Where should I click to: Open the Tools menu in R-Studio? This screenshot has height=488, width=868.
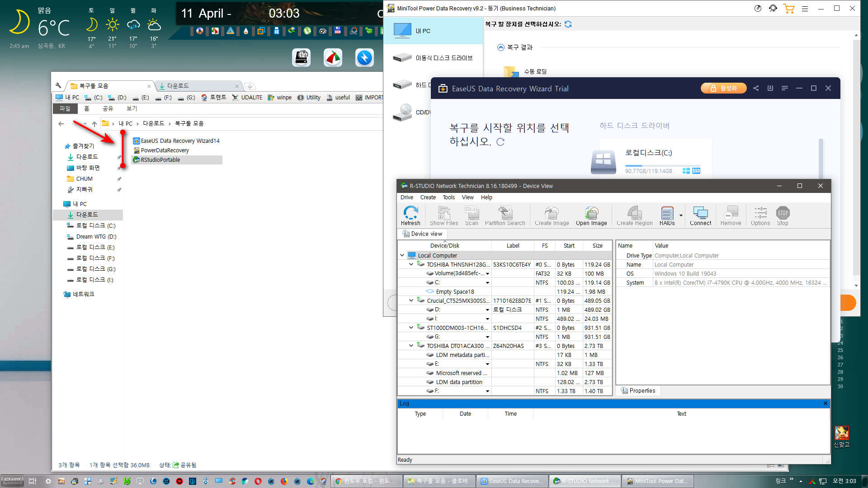tap(448, 197)
